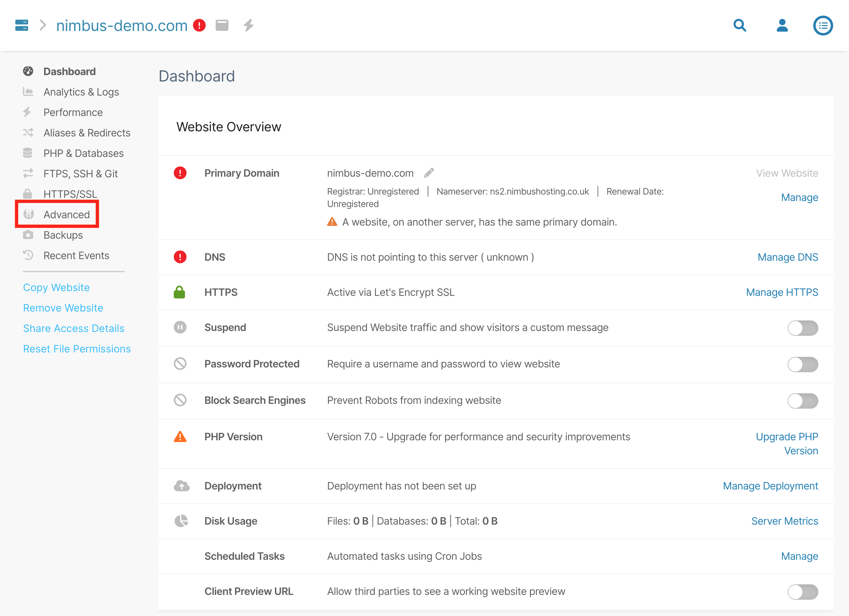This screenshot has height=616, width=849.
Task: Click the search magnifier icon
Action: [740, 26]
